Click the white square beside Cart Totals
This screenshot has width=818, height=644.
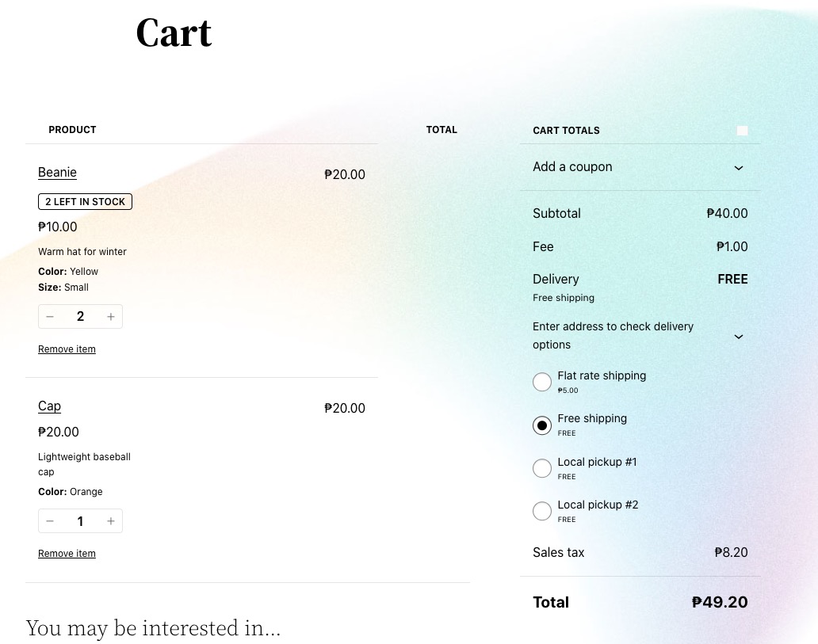coord(742,131)
